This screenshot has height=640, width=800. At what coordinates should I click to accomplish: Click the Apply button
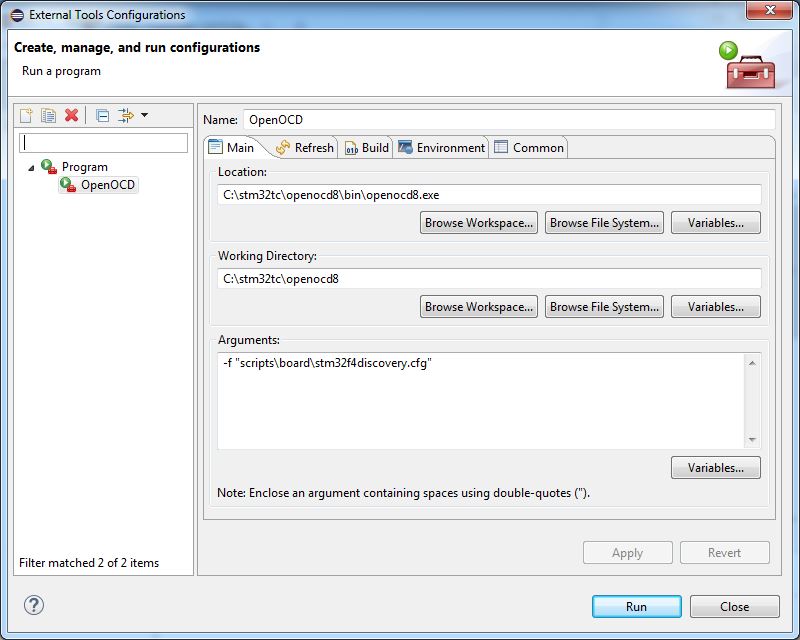pos(628,553)
